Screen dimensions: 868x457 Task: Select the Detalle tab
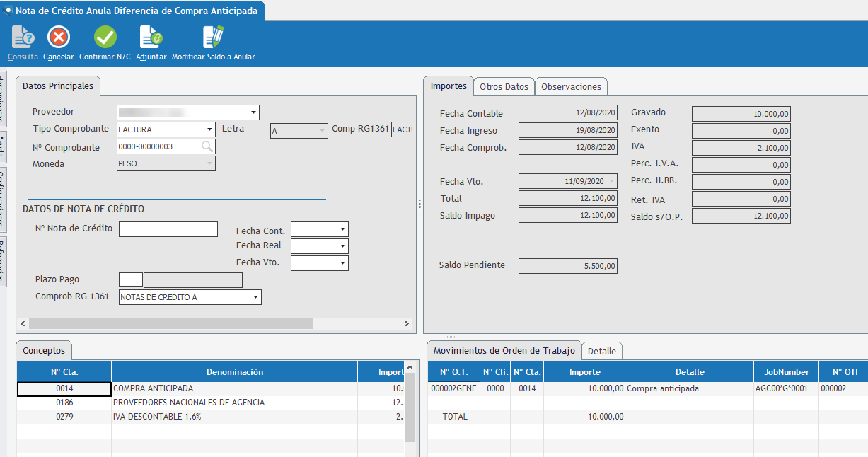[x=602, y=351]
